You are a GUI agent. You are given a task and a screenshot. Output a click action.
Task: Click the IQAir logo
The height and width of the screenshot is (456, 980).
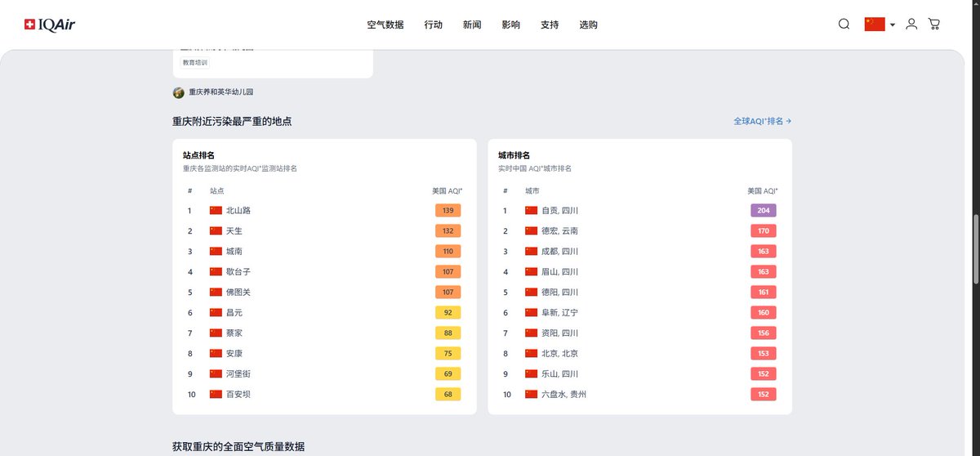coord(50,25)
